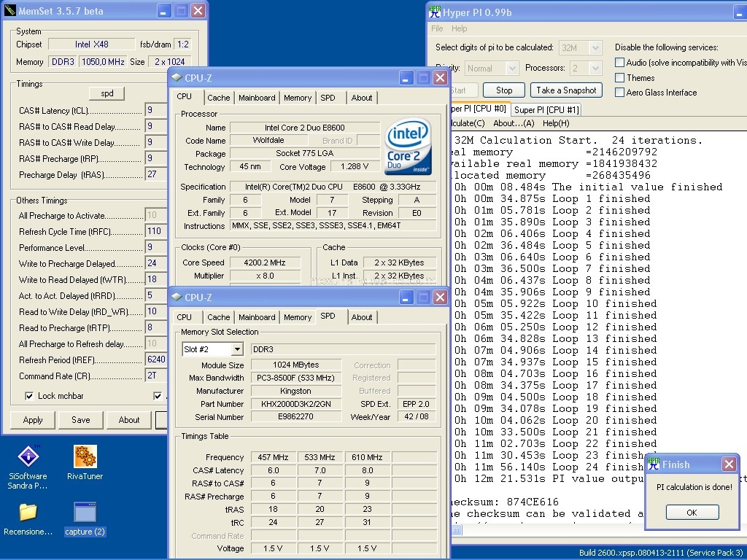Click the Hyper PI title bar icon

[434, 12]
